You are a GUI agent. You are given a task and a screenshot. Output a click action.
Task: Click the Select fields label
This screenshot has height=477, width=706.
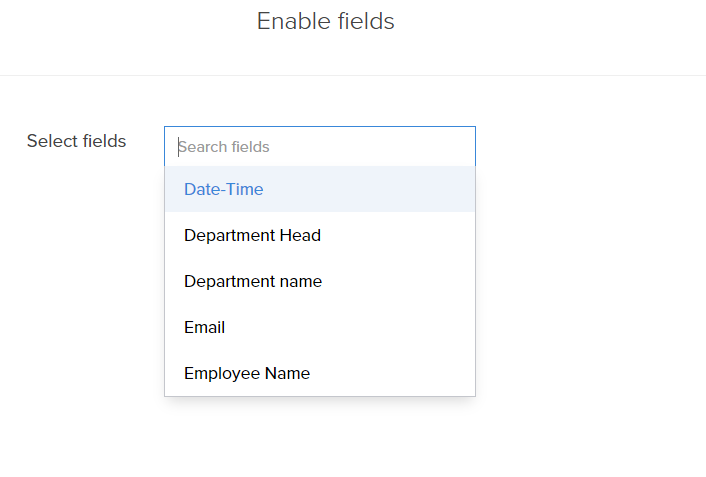click(x=77, y=141)
